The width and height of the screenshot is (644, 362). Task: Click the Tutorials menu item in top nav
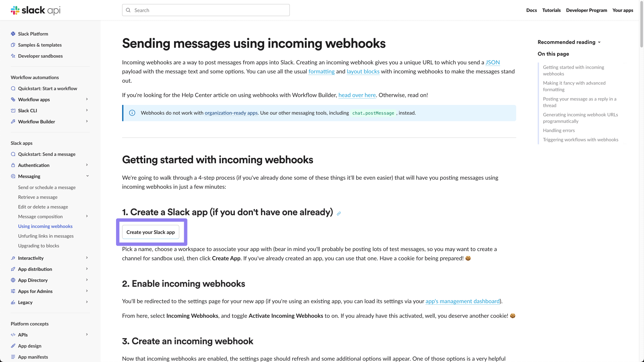coord(551,10)
